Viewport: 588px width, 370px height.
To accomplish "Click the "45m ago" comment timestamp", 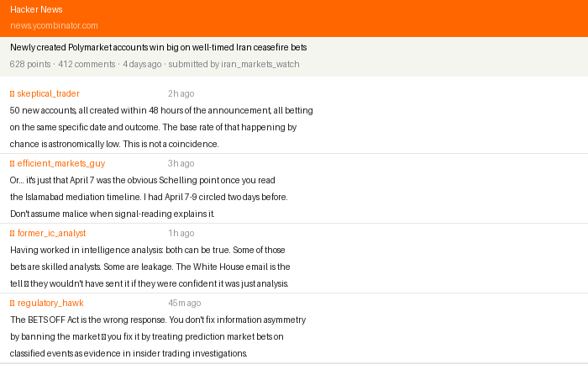I will [184, 303].
